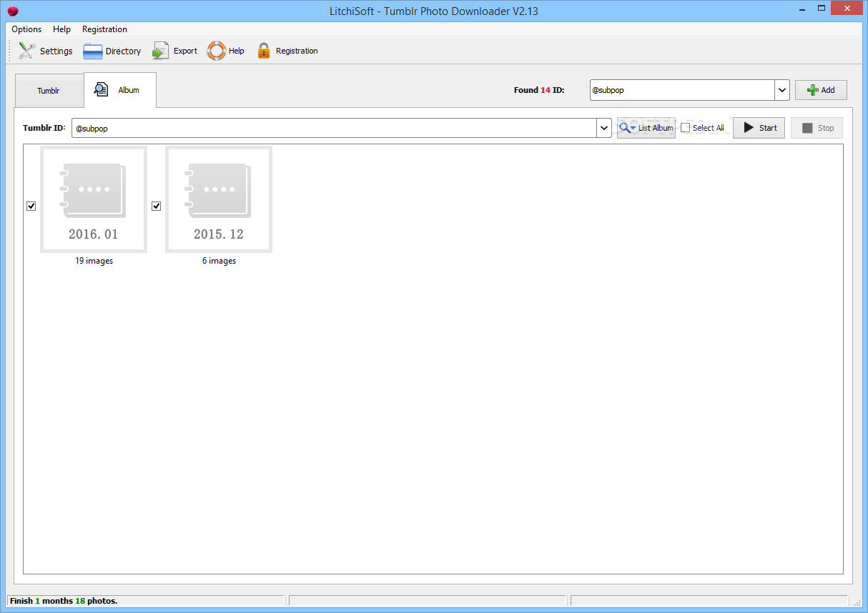Viewport: 868px width, 613px height.
Task: Click the '6 images' label
Action: pos(219,261)
